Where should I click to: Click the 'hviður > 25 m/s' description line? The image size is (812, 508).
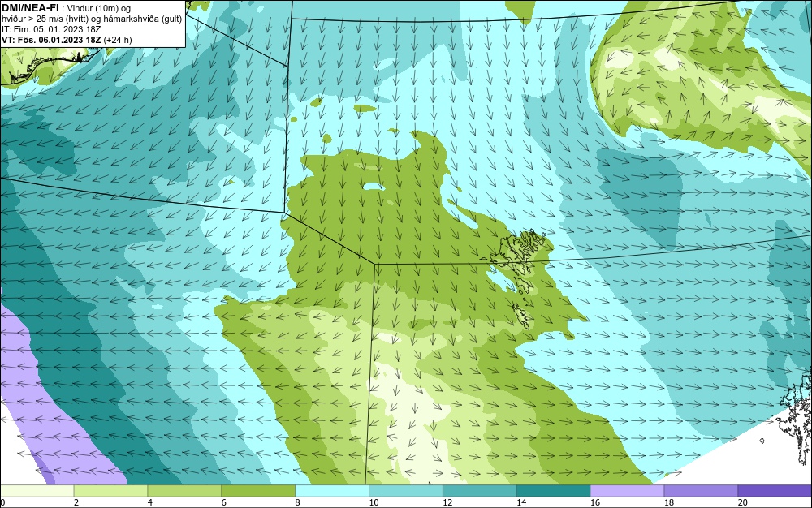pos(92,19)
